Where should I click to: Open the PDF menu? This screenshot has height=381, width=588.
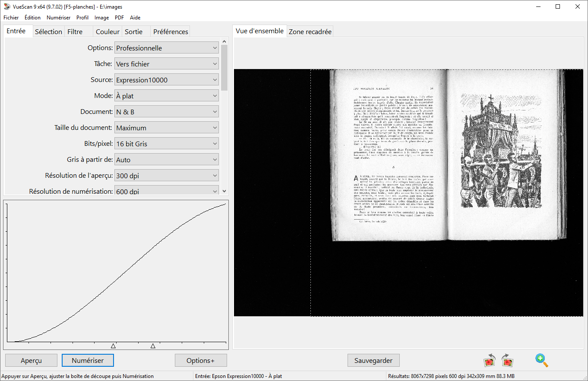pos(119,18)
